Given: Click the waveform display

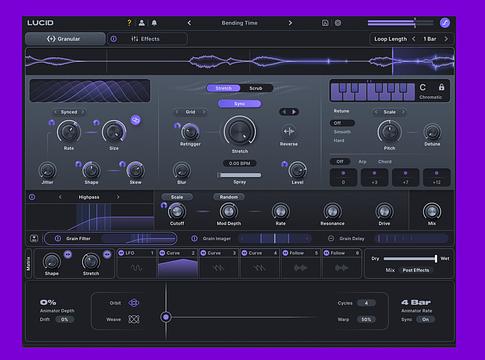Looking at the screenshot, I should (x=240, y=61).
